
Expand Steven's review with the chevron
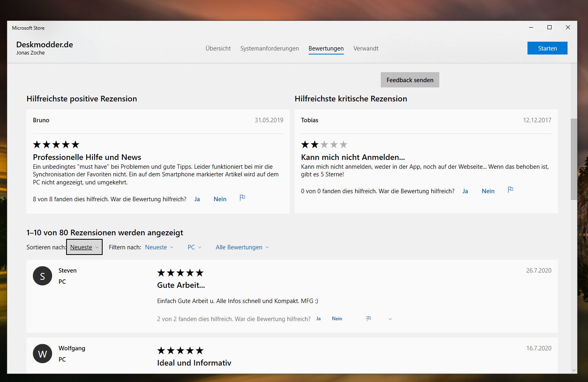(390, 319)
